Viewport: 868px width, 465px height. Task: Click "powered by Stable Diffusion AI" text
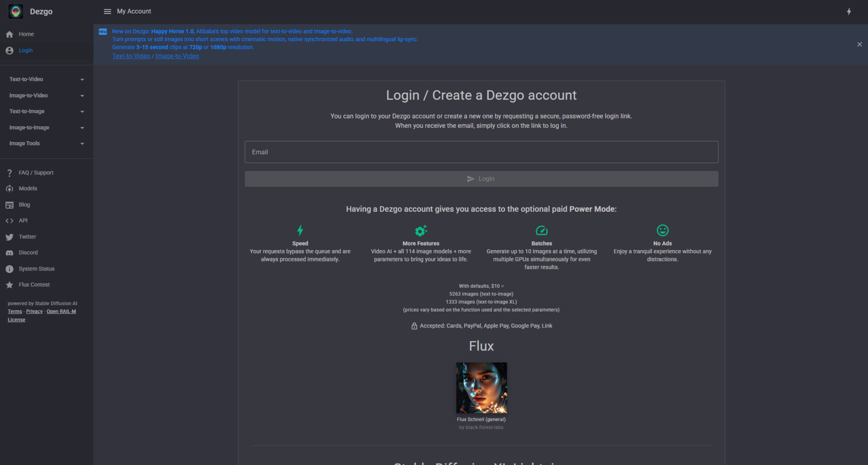coord(42,304)
